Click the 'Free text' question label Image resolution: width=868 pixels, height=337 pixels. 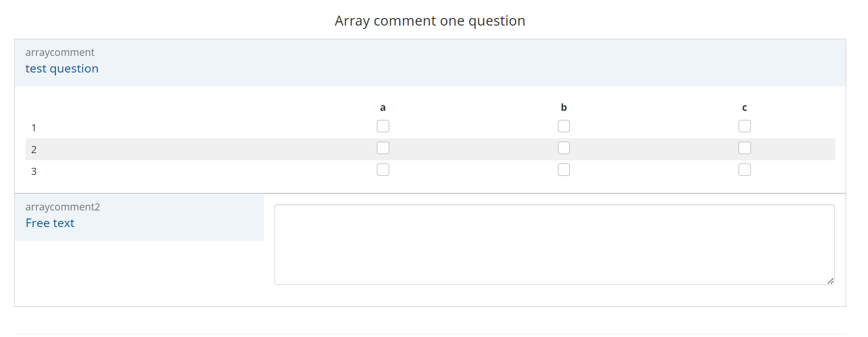pos(50,223)
